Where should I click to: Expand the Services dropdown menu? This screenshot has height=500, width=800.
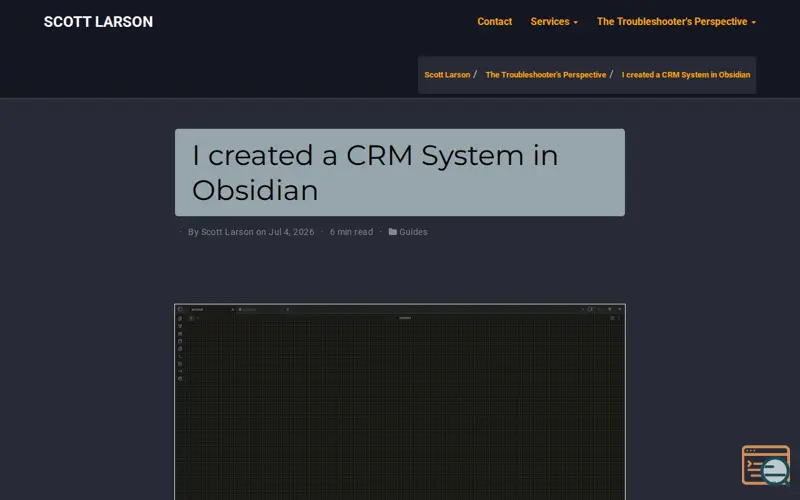pyautogui.click(x=554, y=21)
